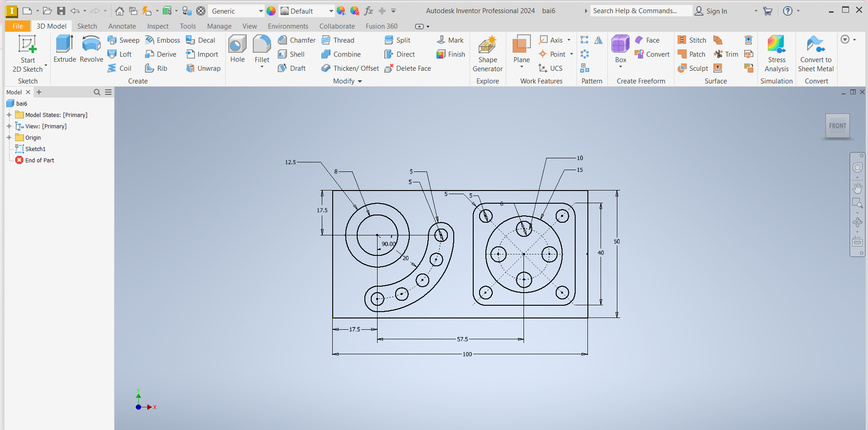Switch to the Sketch ribbon tab
The image size is (868, 430).
[87, 26]
